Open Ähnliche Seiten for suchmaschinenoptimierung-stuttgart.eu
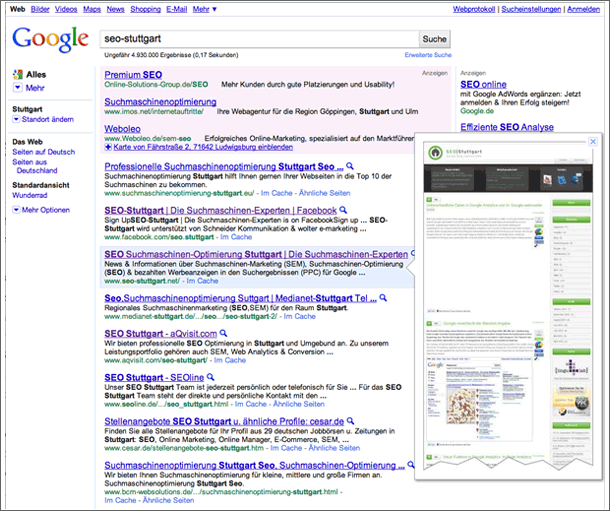The width and height of the screenshot is (610, 511). point(324,193)
